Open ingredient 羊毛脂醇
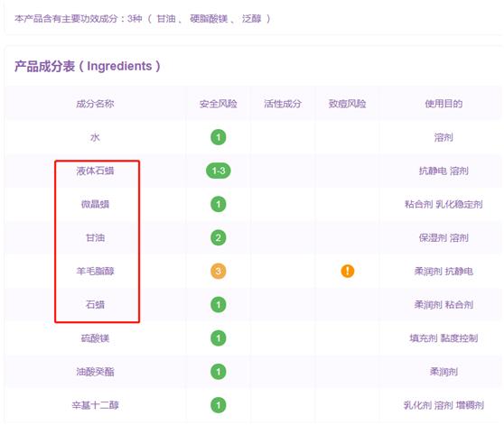The height and width of the screenshot is (425, 504). pyautogui.click(x=95, y=272)
